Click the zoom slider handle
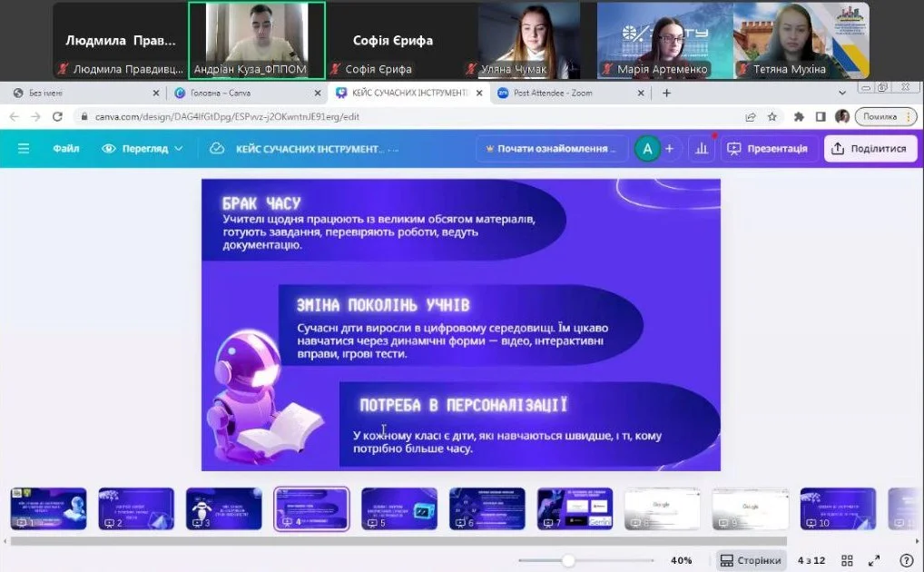924x572 pixels. (x=568, y=560)
